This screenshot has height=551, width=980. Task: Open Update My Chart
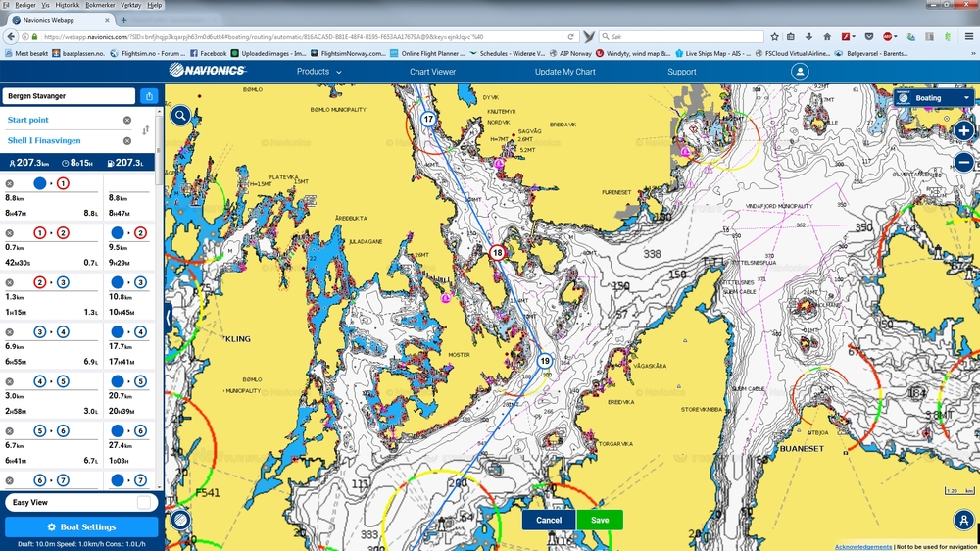click(565, 72)
